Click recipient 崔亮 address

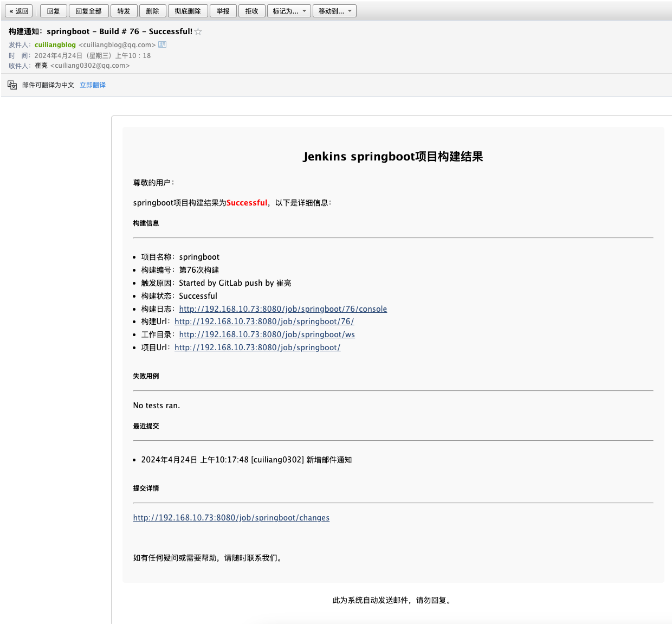[82, 66]
